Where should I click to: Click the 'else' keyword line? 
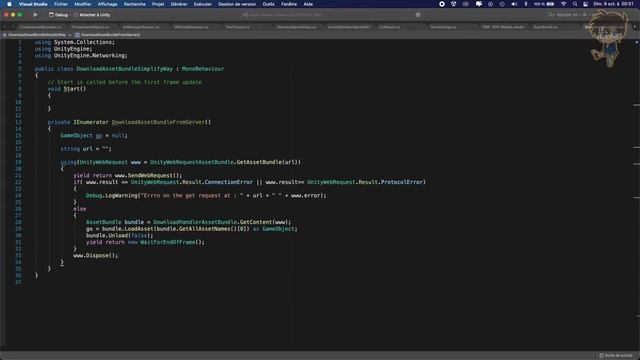pos(80,209)
